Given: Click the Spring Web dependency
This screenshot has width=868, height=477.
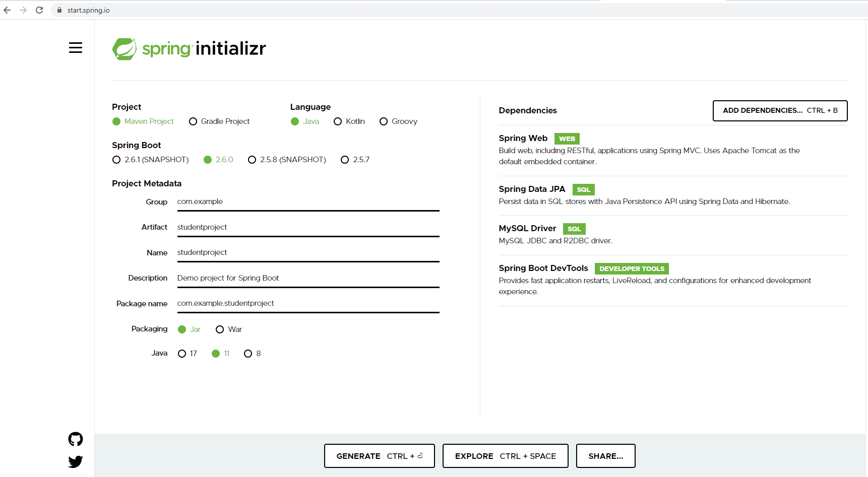Looking at the screenshot, I should 673,150.
